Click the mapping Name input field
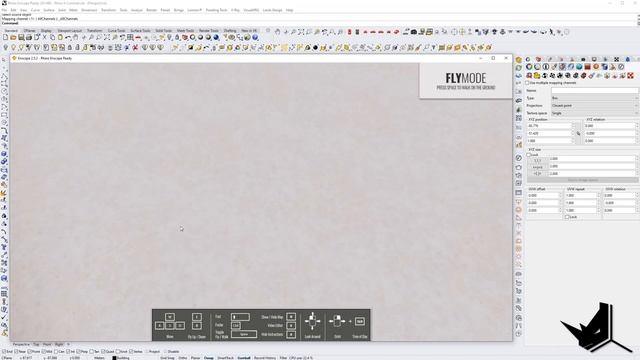This screenshot has width=640, height=360. pos(594,91)
